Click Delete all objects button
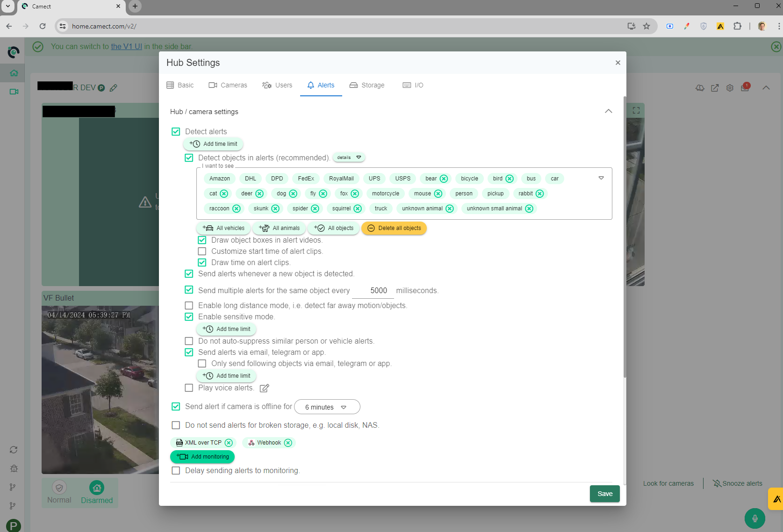Image resolution: width=783 pixels, height=532 pixels. (x=394, y=228)
